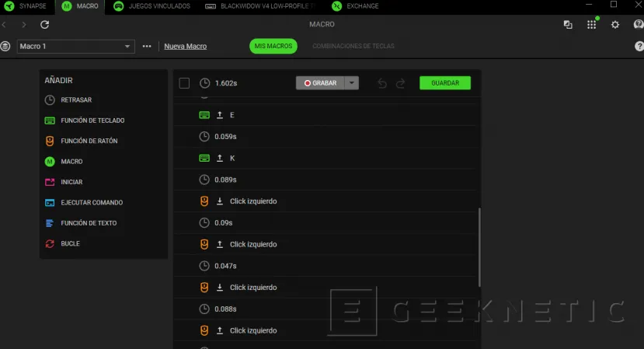Screen dimensions: 644x349
Task: Add a Retrasar delay action
Action: (x=76, y=100)
